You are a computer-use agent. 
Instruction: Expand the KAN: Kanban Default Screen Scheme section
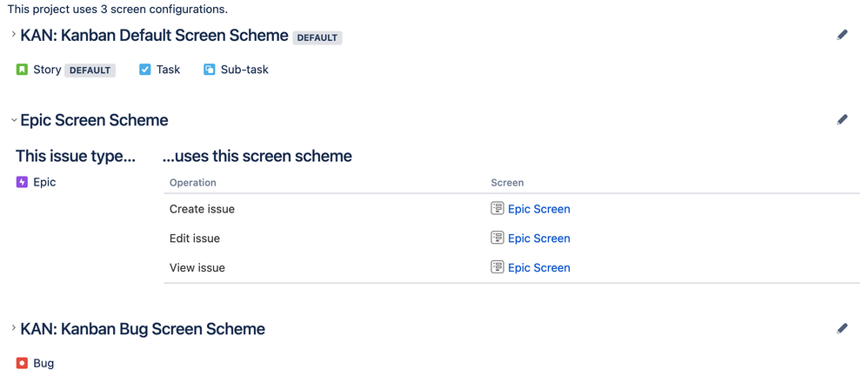click(14, 34)
